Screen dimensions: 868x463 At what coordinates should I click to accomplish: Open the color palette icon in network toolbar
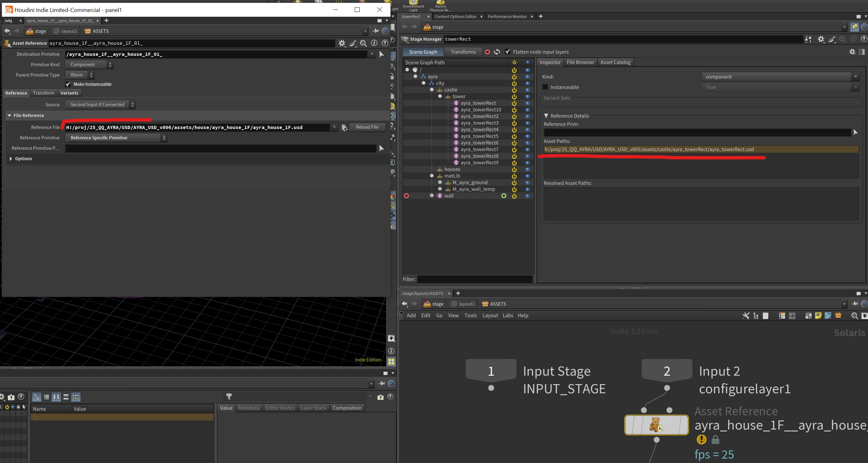[x=782, y=316]
